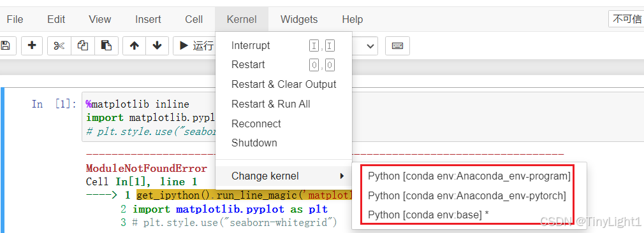Image resolution: width=644 pixels, height=233 pixels.
Task: Cut selected cells with scissors icon
Action: click(59, 46)
